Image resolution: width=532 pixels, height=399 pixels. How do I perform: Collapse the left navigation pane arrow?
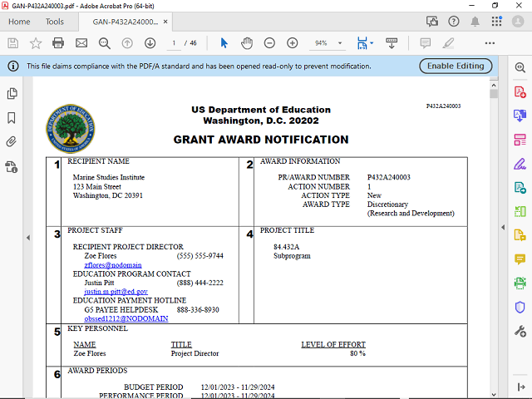[28, 238]
